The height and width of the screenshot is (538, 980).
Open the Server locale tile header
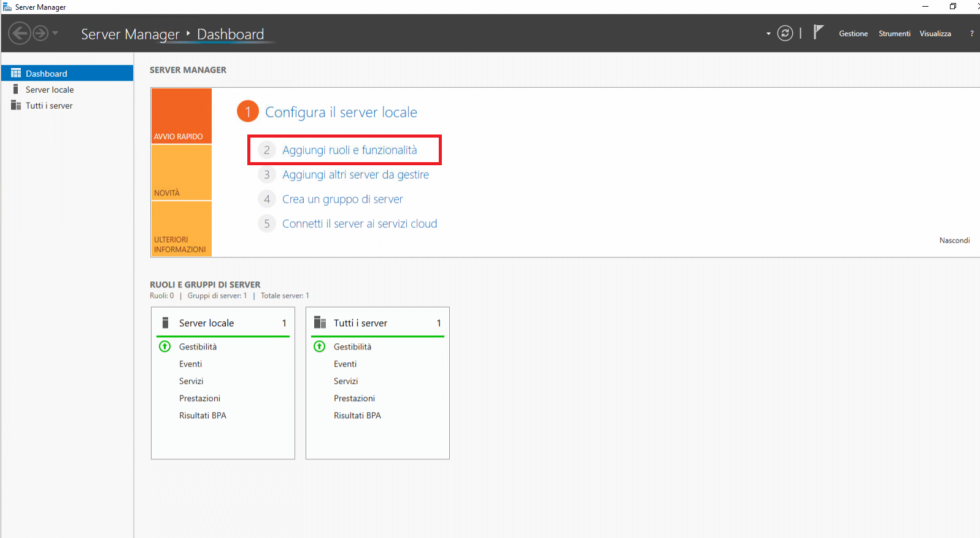[x=223, y=322]
